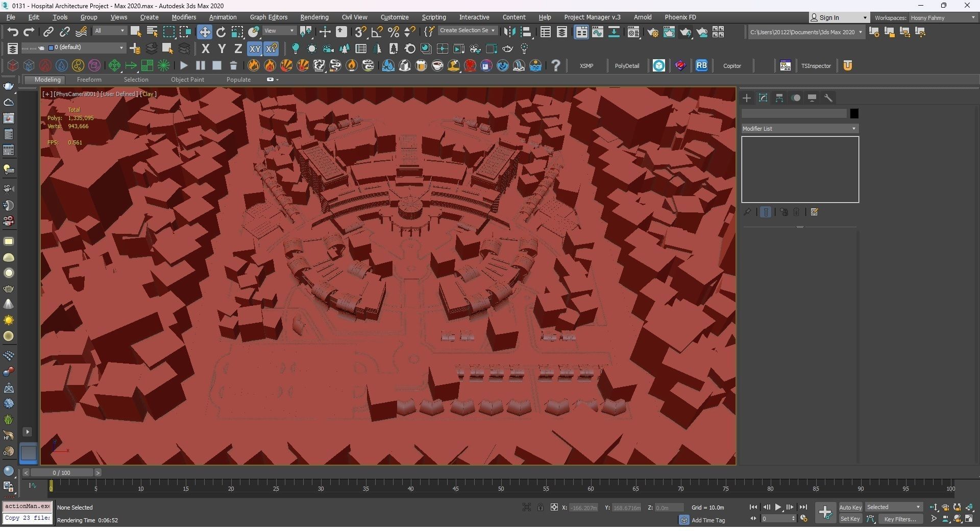Play the animation
980x531 pixels.
[x=778, y=508]
